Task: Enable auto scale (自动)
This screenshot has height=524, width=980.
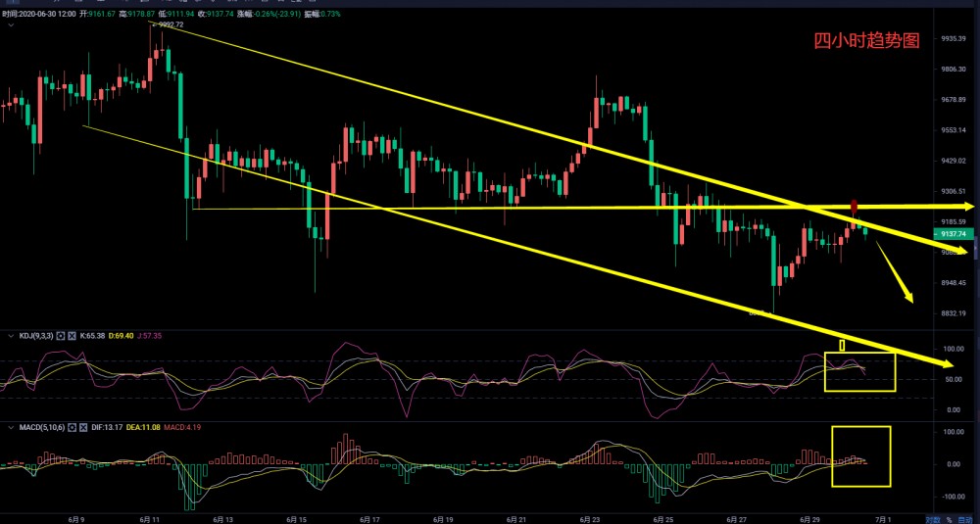Action: coord(965,518)
